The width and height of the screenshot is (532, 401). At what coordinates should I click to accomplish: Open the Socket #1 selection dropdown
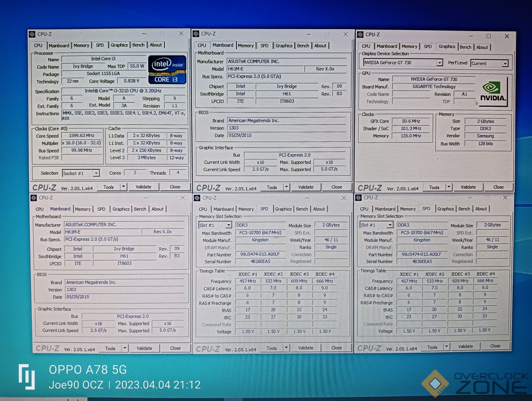[81, 173]
